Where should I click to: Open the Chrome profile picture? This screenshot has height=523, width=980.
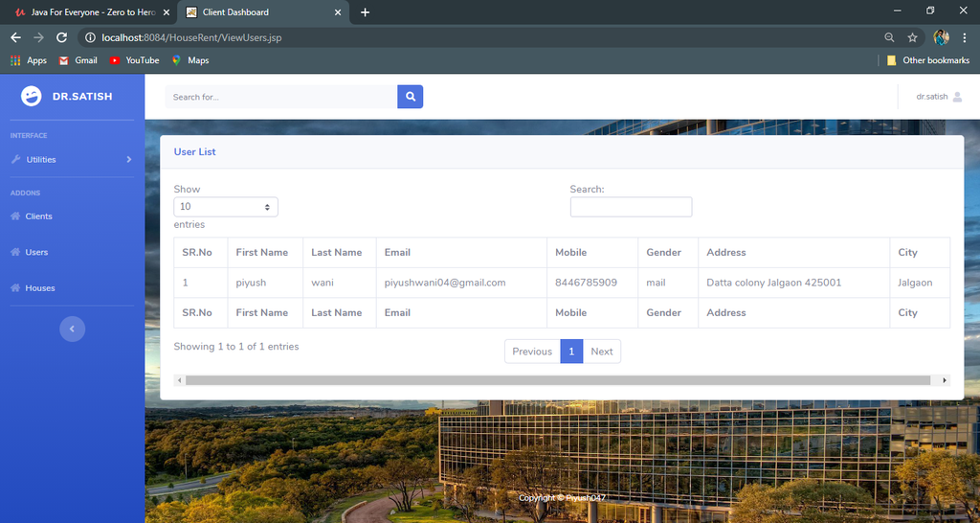[x=942, y=37]
